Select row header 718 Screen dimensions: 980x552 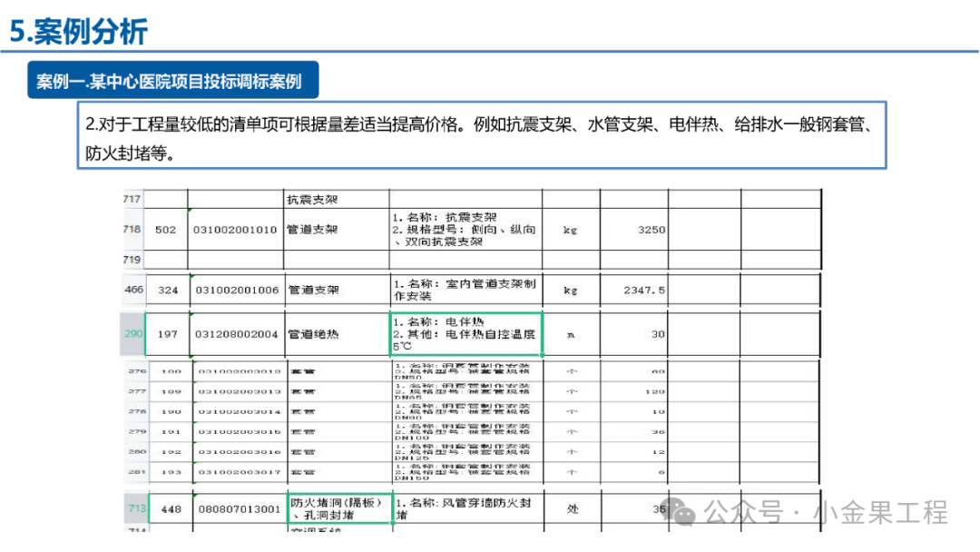click(132, 229)
